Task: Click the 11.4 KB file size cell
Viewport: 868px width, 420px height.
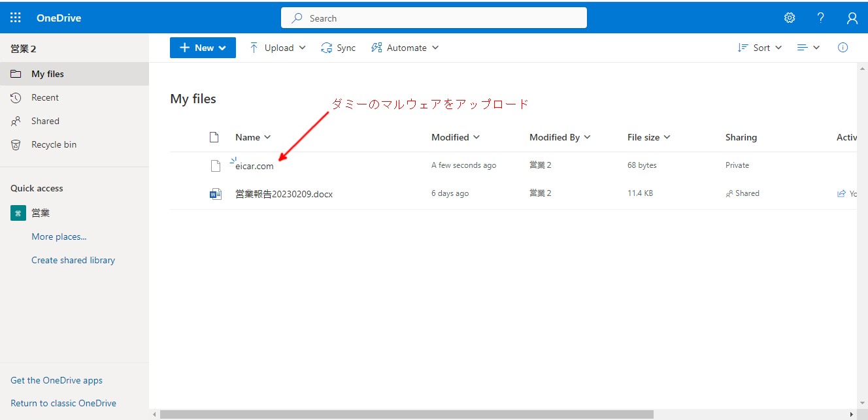Action: 640,193
